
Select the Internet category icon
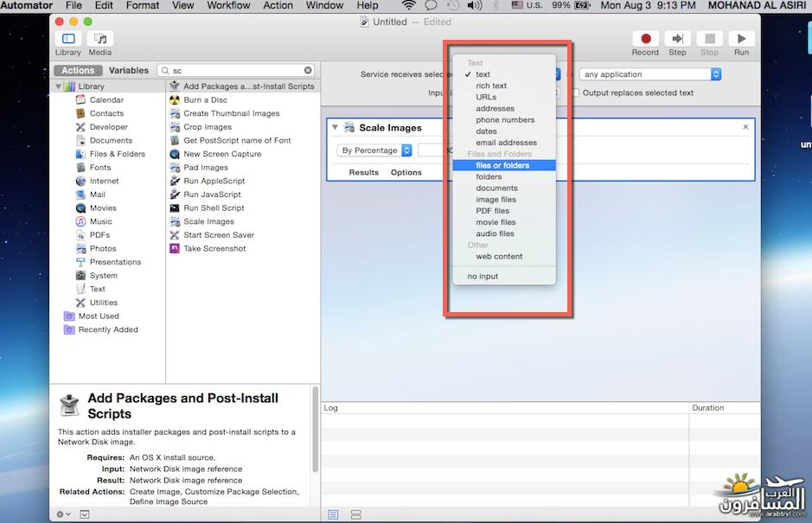(x=80, y=181)
